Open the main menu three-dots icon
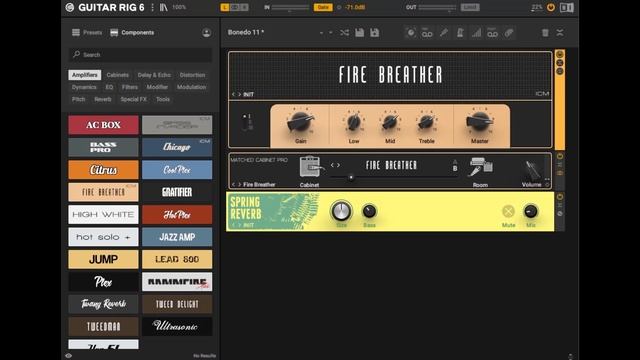 153,7
